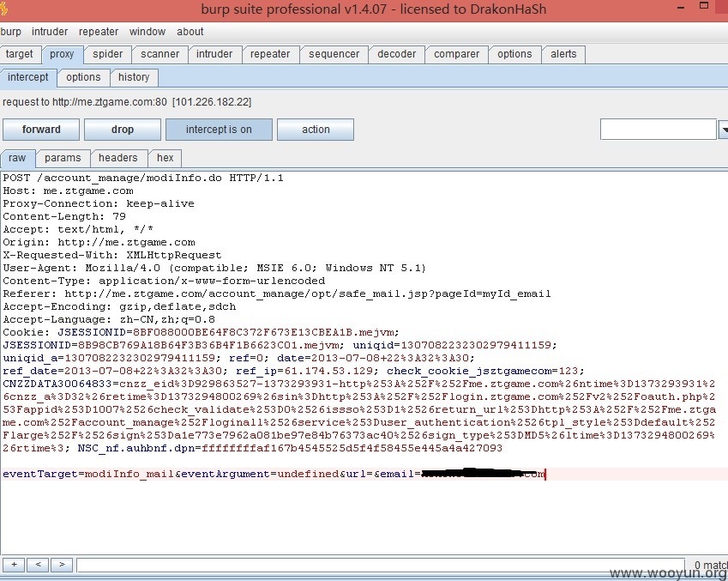Open proxy options sub-tab

[x=83, y=77]
